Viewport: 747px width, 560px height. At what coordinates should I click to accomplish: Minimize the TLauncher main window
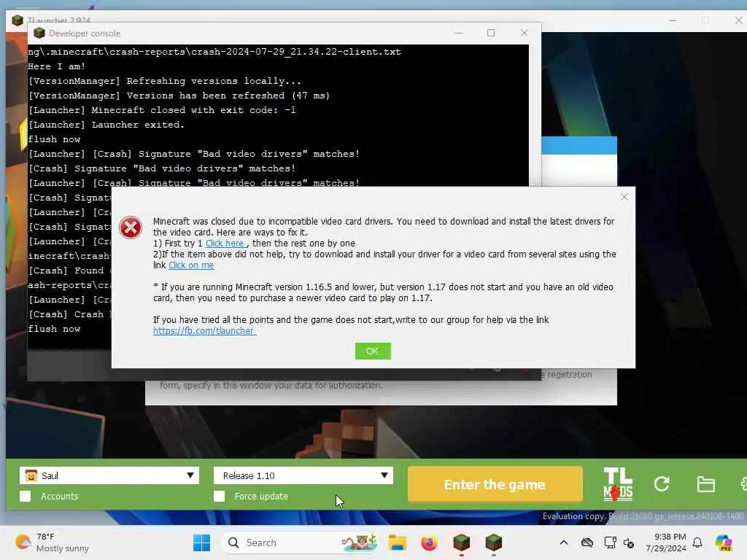[x=673, y=20]
